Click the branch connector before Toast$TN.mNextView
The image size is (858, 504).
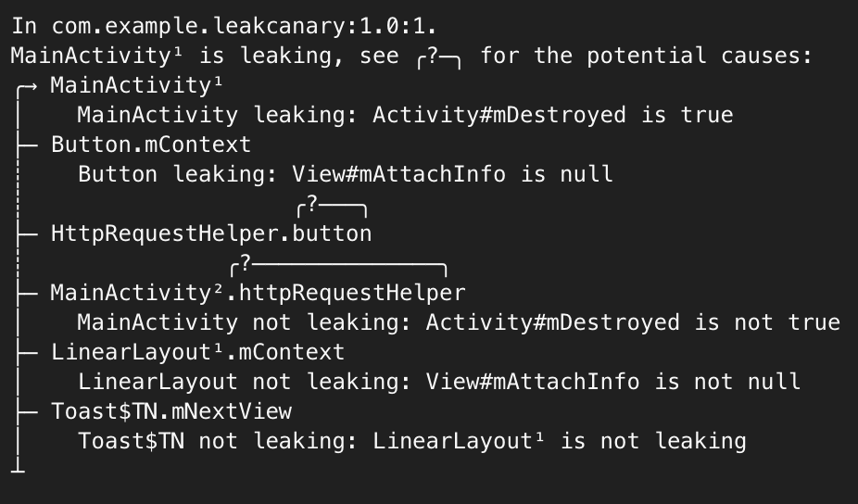point(27,412)
